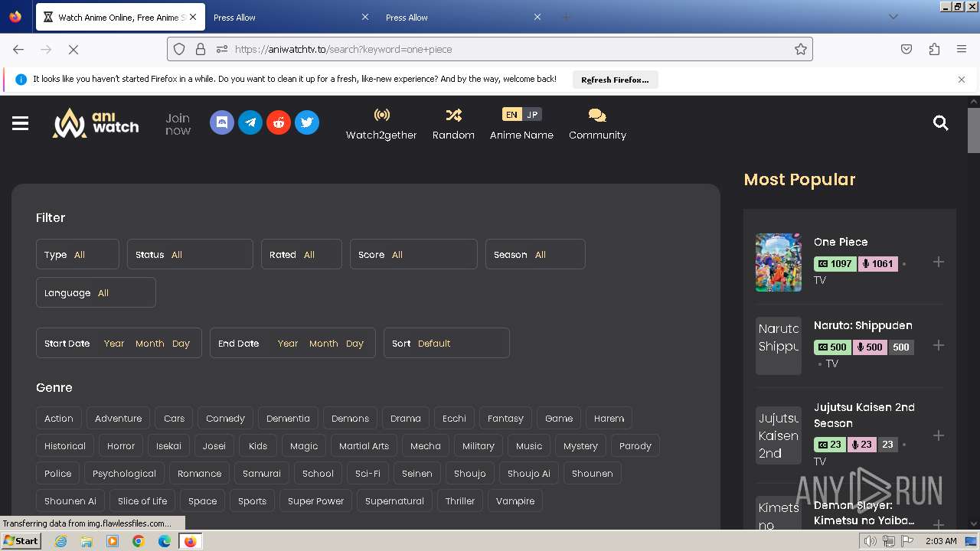The image size is (980, 551).
Task: Open the Discord join icon
Action: pyautogui.click(x=222, y=122)
